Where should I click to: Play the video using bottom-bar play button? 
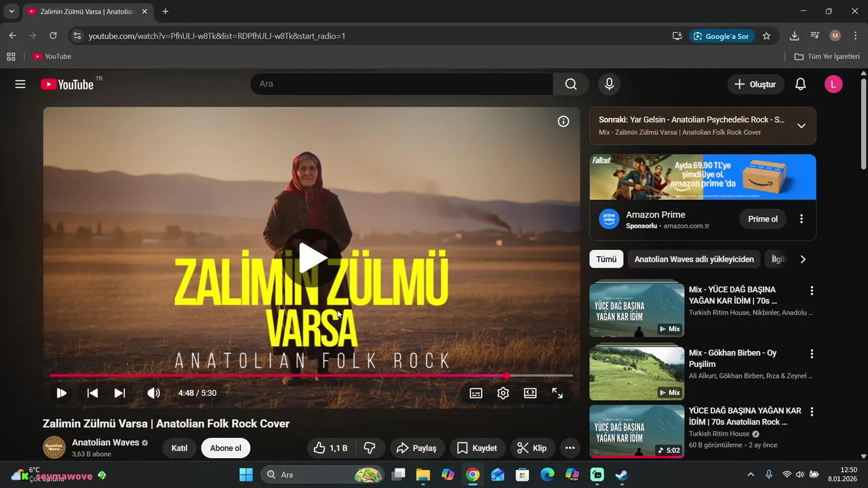click(x=61, y=393)
